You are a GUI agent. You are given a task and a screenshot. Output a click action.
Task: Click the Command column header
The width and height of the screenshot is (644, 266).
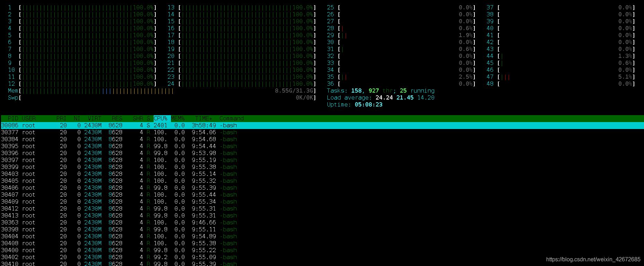(x=231, y=119)
